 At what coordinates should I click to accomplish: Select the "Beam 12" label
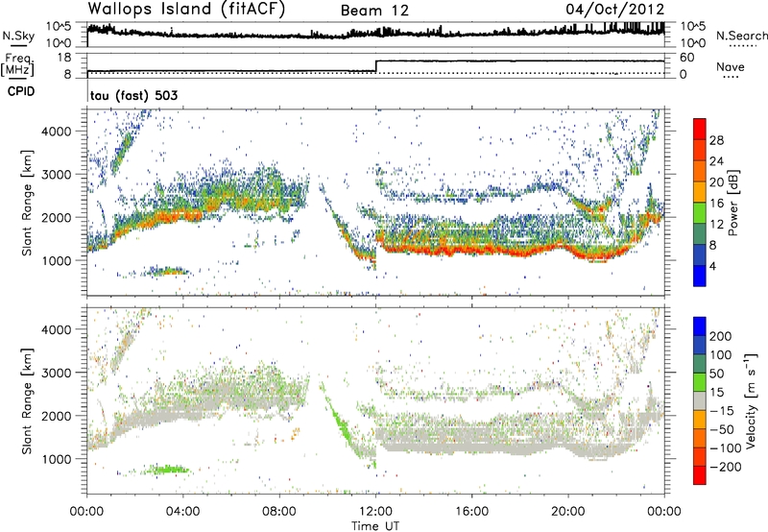click(x=374, y=11)
